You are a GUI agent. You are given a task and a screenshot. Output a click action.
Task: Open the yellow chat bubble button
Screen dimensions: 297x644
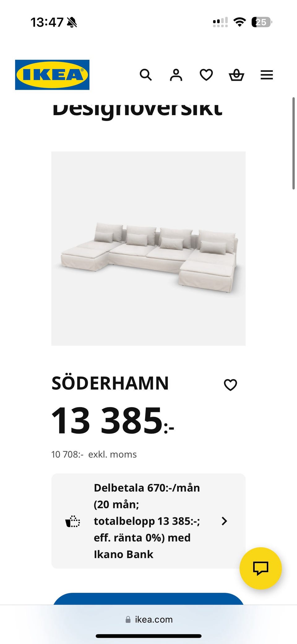(260, 568)
